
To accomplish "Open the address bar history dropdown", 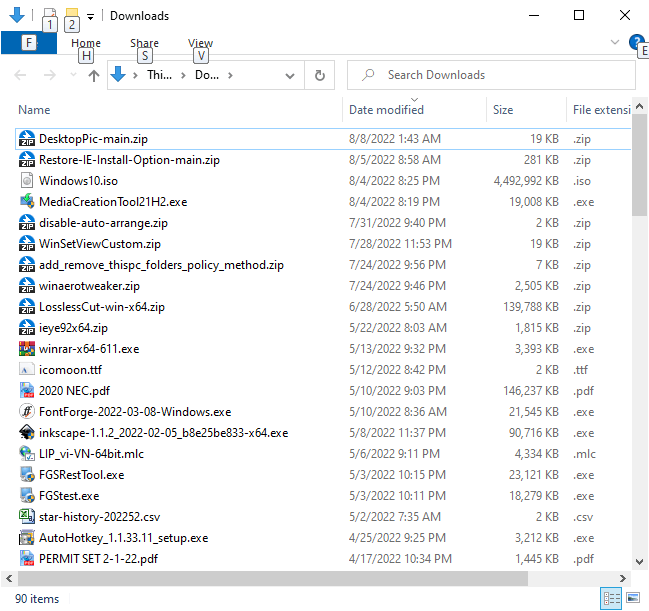I will 290,75.
